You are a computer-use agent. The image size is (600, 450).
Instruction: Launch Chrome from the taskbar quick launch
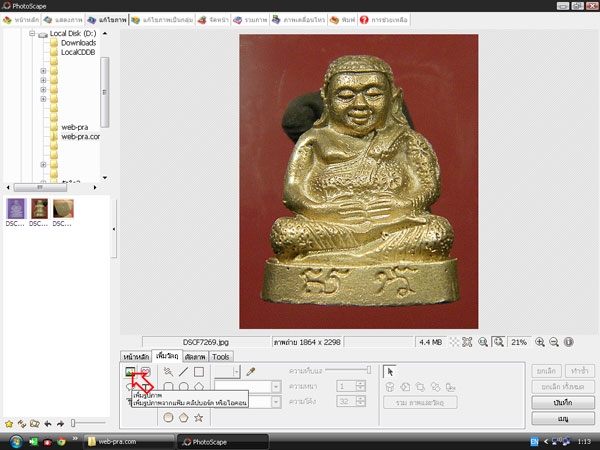click(x=61, y=442)
